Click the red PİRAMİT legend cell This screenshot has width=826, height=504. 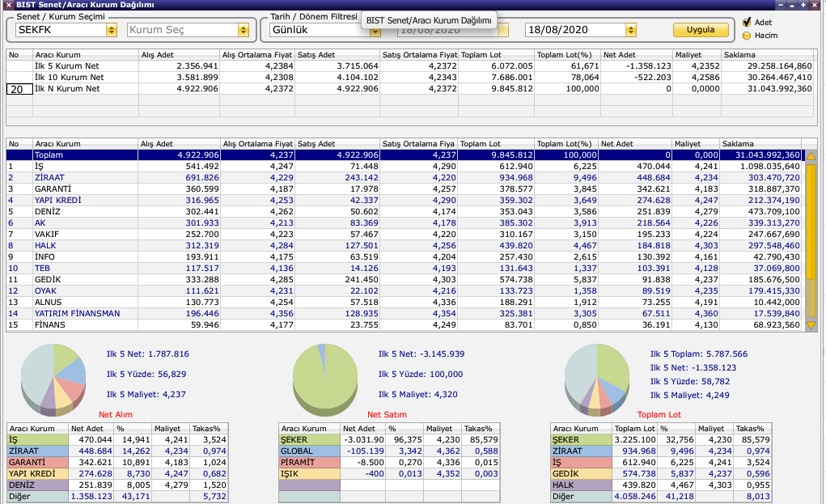click(310, 463)
